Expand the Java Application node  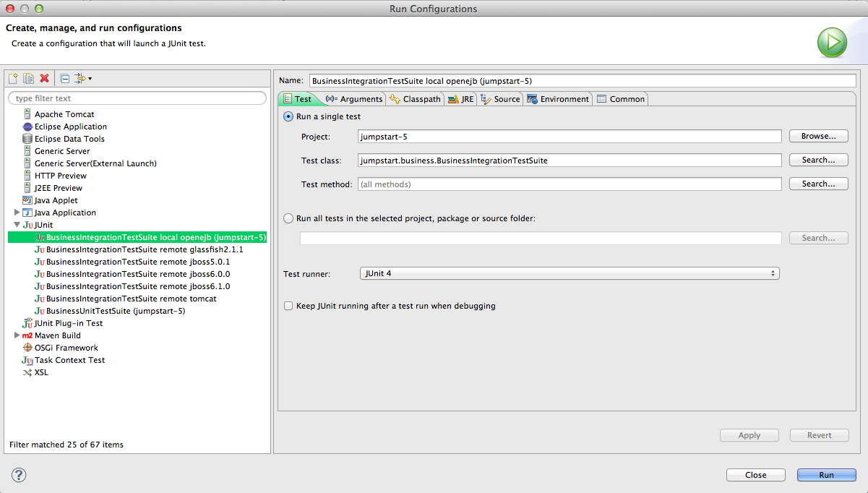pos(17,213)
